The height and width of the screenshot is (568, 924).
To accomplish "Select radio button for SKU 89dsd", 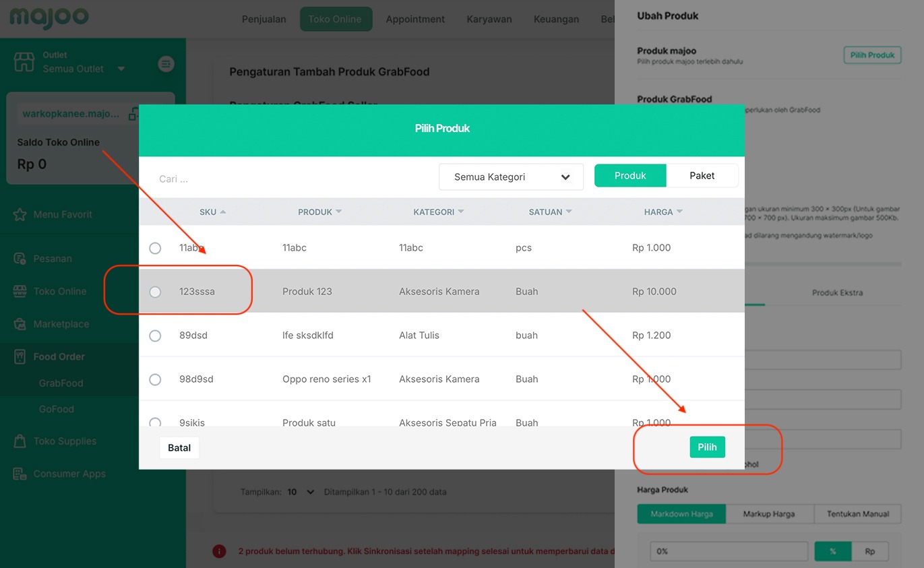I will click(155, 336).
